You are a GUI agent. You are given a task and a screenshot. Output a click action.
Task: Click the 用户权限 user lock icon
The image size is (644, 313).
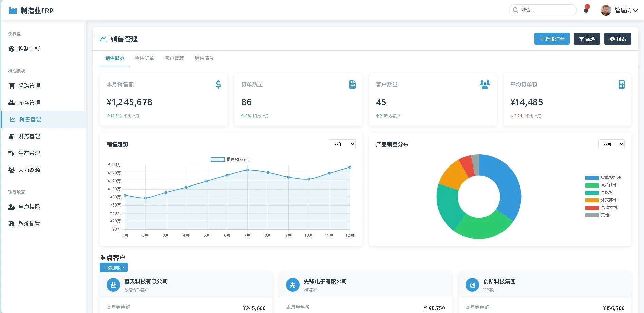pyautogui.click(x=12, y=207)
